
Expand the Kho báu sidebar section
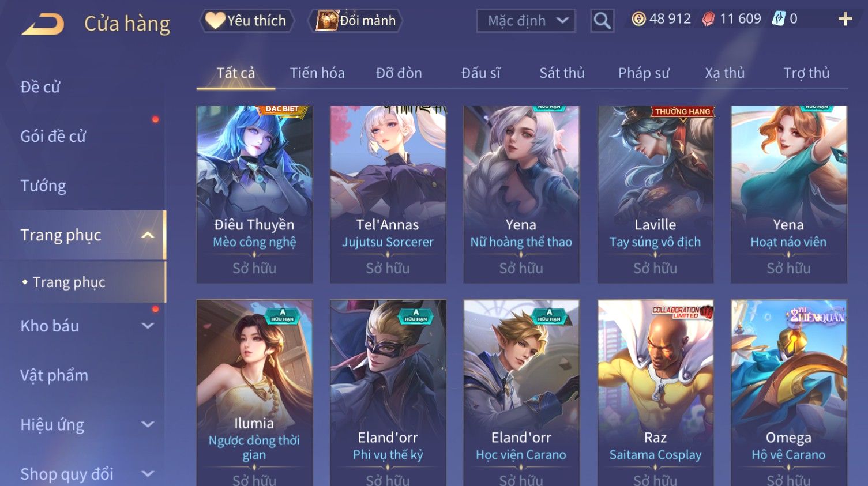(148, 326)
